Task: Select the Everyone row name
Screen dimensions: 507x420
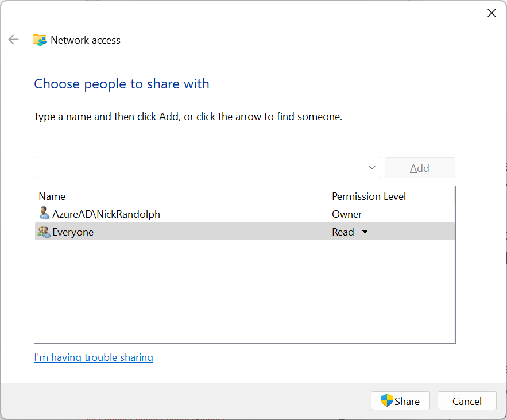Action: click(73, 232)
